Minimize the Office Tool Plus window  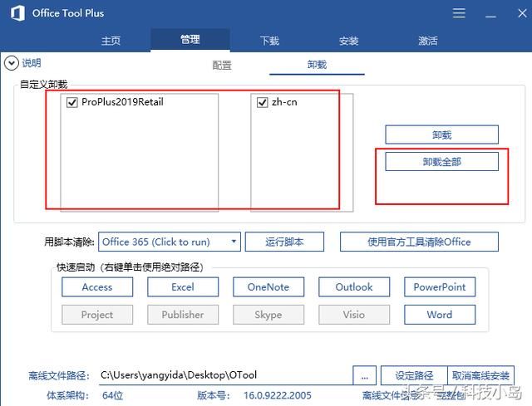pyautogui.click(x=490, y=16)
